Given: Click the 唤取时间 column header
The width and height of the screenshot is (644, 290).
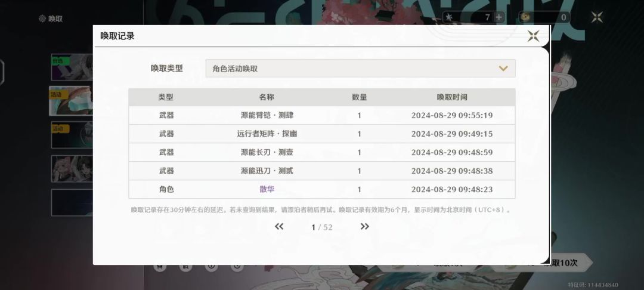Looking at the screenshot, I should click(452, 97).
